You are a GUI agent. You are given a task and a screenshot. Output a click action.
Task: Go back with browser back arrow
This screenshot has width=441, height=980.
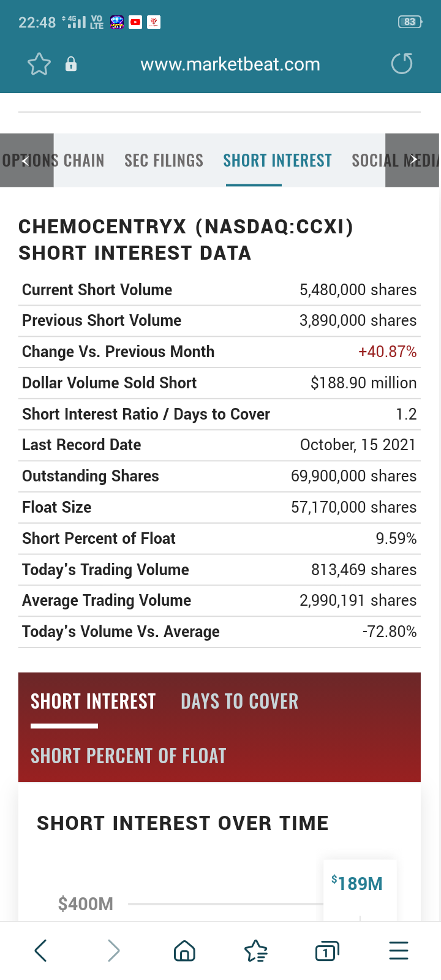[41, 951]
